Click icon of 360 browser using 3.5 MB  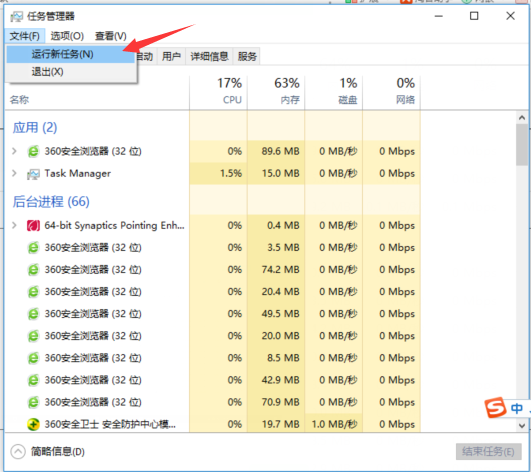click(33, 248)
